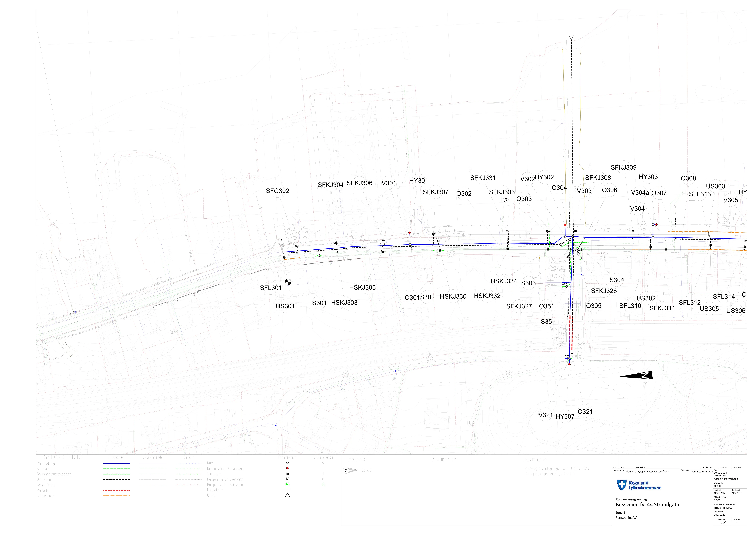Click the SFKJ306 label
The height and width of the screenshot is (535, 756).
coord(360,183)
